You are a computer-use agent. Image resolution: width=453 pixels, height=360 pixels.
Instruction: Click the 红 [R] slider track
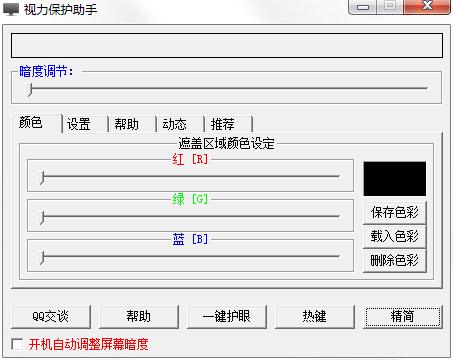tap(190, 176)
